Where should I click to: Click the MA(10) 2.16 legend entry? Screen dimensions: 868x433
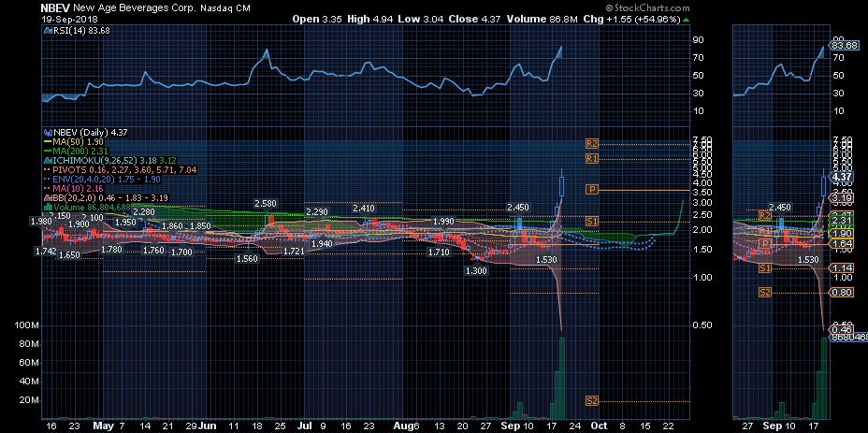pyautogui.click(x=78, y=189)
